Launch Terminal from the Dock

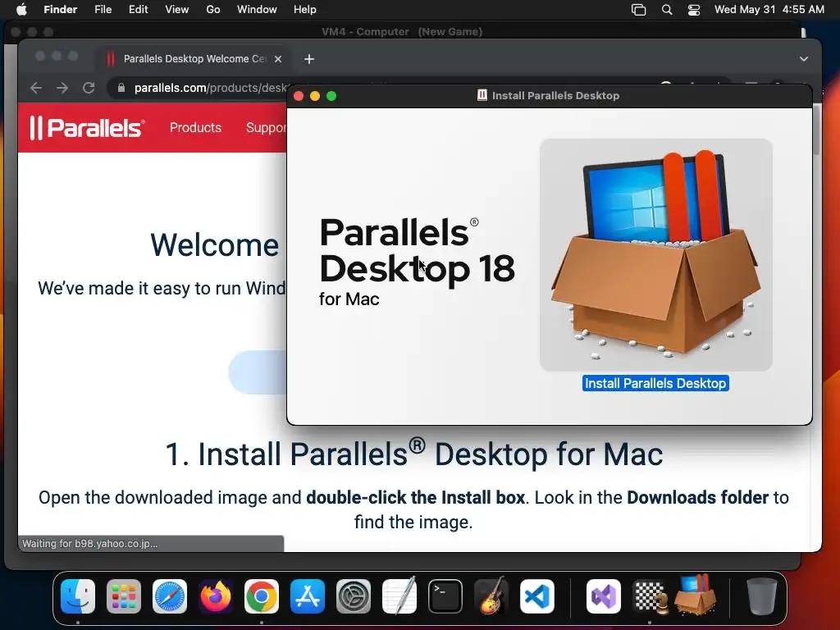click(445, 596)
